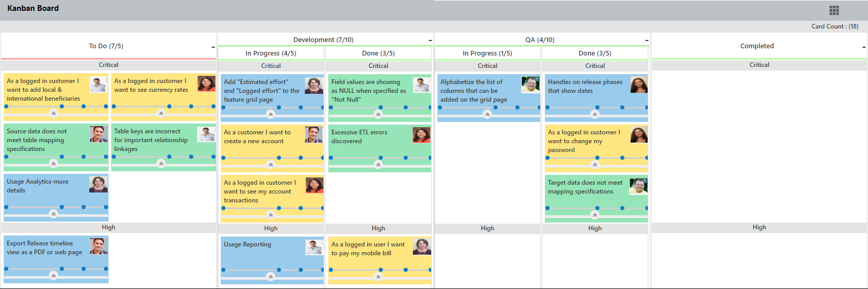The height and width of the screenshot is (289, 868).
Task: Expand chevron on 'Alphabetize the list' card
Action: (x=487, y=114)
